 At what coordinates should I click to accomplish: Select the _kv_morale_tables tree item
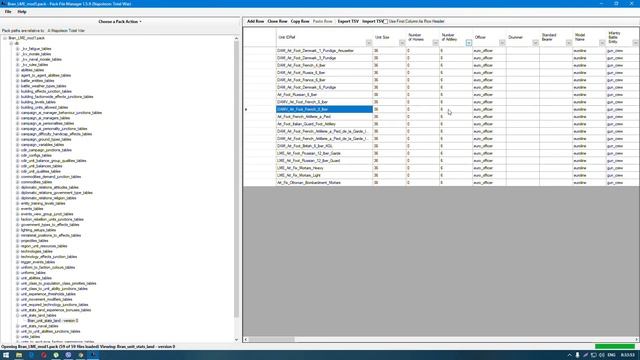[x=36, y=54]
